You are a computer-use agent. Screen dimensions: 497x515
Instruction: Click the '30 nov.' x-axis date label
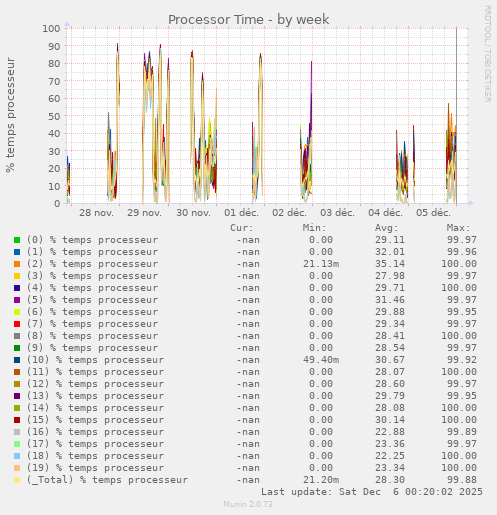pos(193,213)
